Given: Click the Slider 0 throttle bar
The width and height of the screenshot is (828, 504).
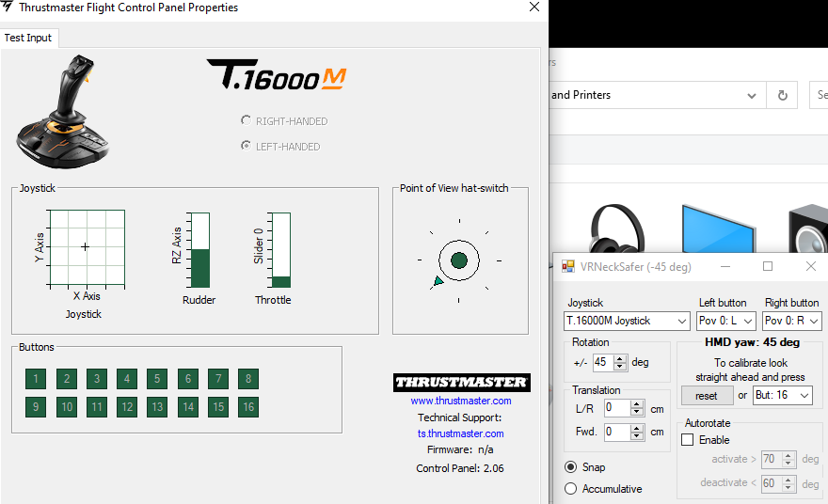Looking at the screenshot, I should point(281,250).
